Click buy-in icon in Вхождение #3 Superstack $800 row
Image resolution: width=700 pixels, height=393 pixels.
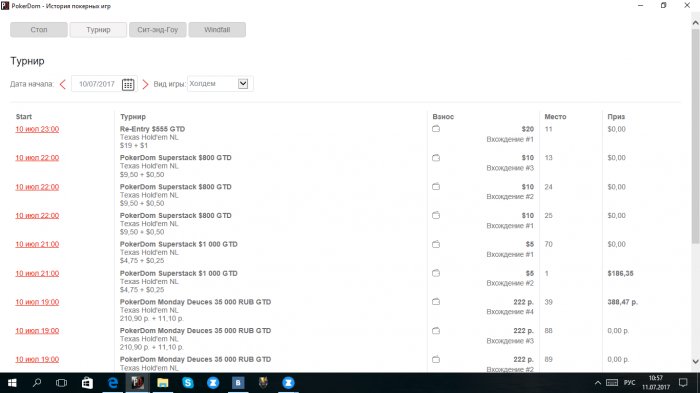pyautogui.click(x=436, y=158)
